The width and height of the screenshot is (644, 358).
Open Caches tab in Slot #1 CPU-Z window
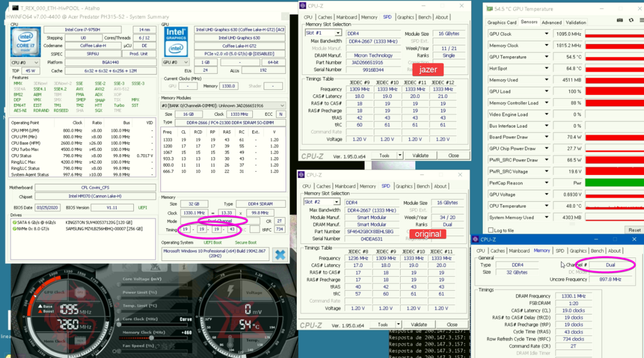[x=325, y=17]
